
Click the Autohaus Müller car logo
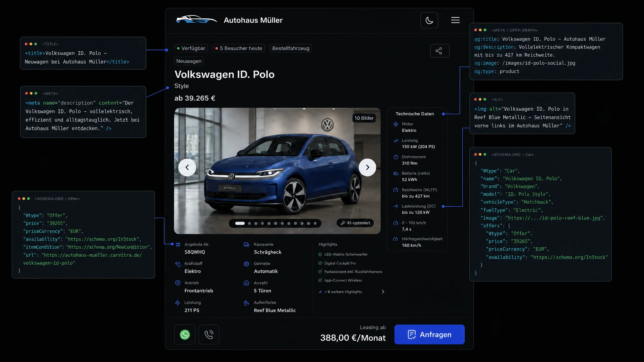(x=196, y=19)
